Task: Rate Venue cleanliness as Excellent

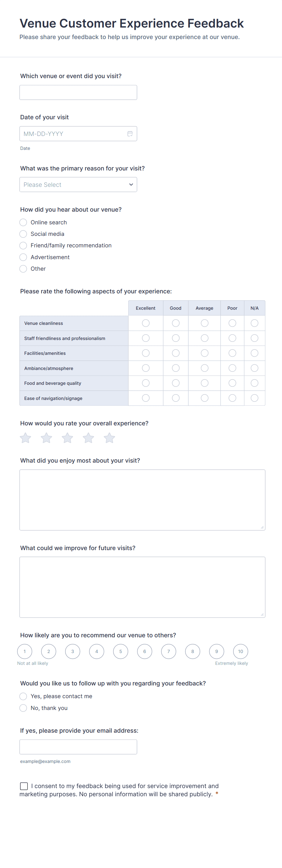Action: coord(146,323)
